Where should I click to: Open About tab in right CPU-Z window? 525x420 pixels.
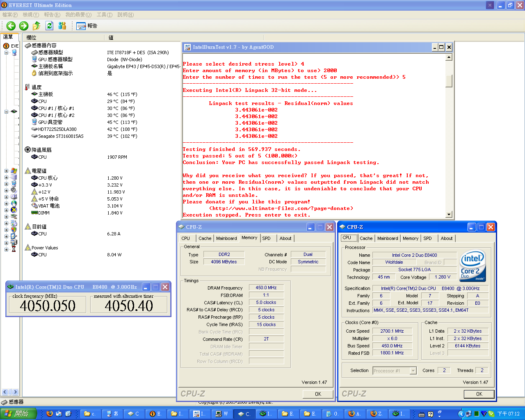[447, 238]
